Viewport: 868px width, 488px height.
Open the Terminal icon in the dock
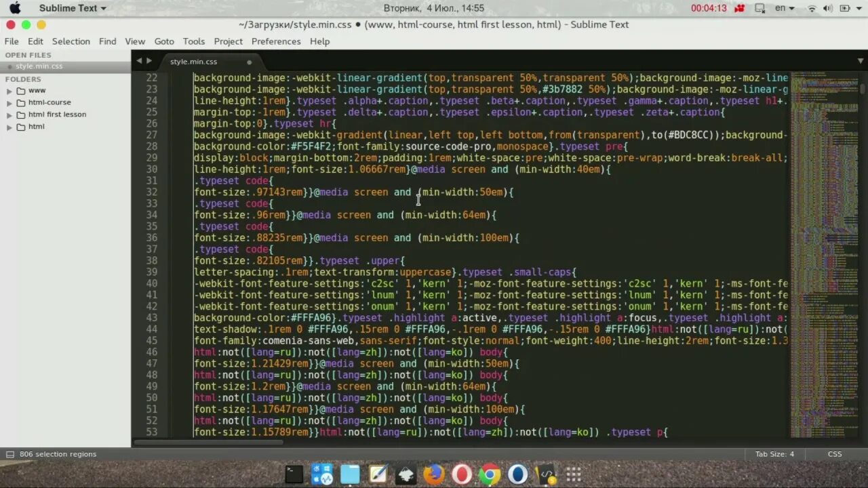point(294,474)
